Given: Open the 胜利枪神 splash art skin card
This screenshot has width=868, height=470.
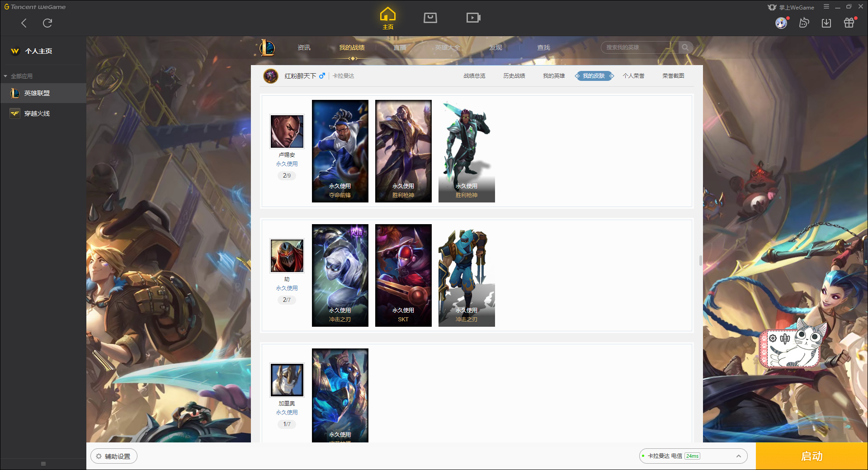Looking at the screenshot, I should [403, 151].
